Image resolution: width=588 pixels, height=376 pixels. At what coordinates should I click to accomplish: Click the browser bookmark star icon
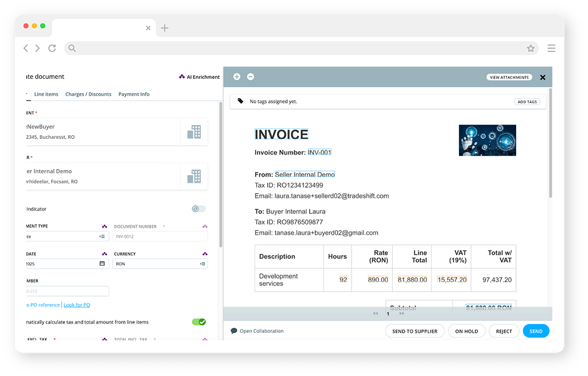tap(530, 48)
